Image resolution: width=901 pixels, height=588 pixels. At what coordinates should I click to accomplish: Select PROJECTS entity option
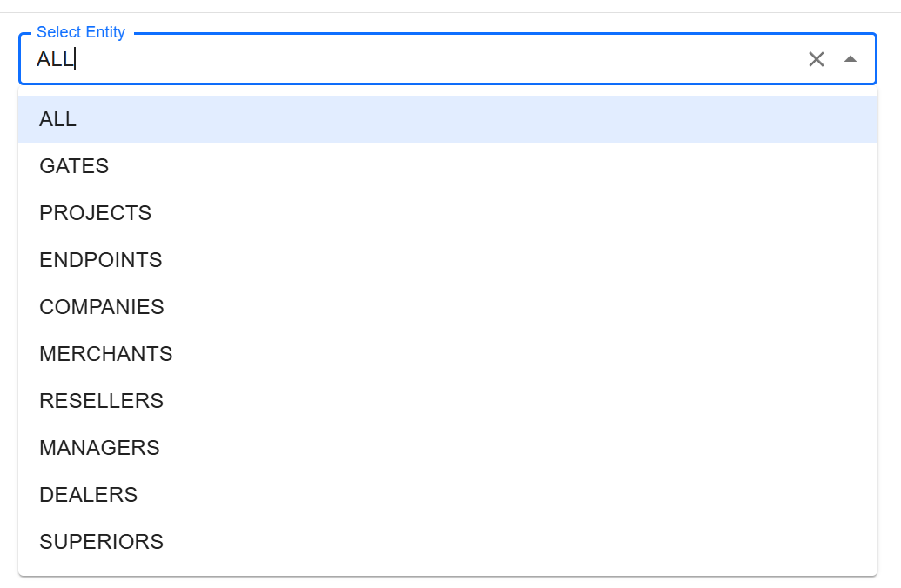[95, 213]
